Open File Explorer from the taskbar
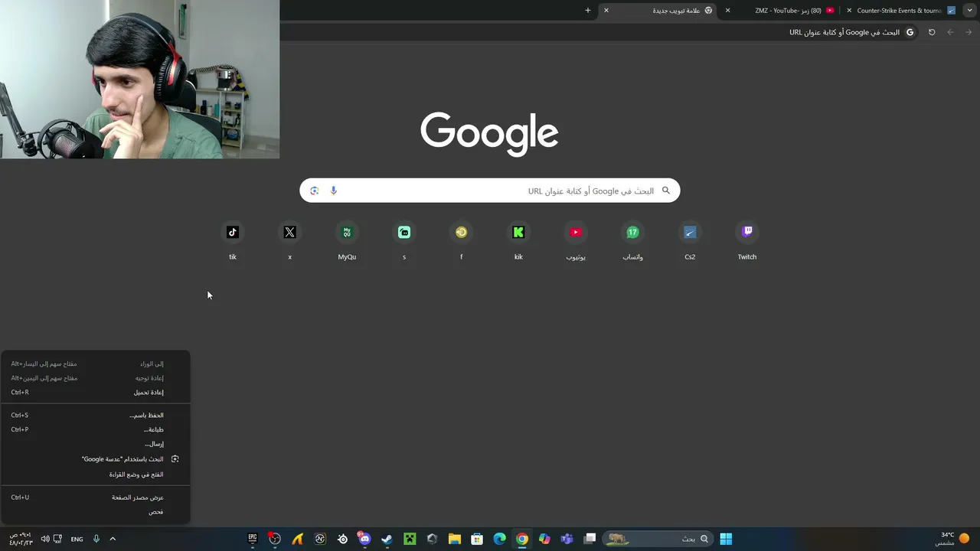This screenshot has height=551, width=980. [454, 539]
